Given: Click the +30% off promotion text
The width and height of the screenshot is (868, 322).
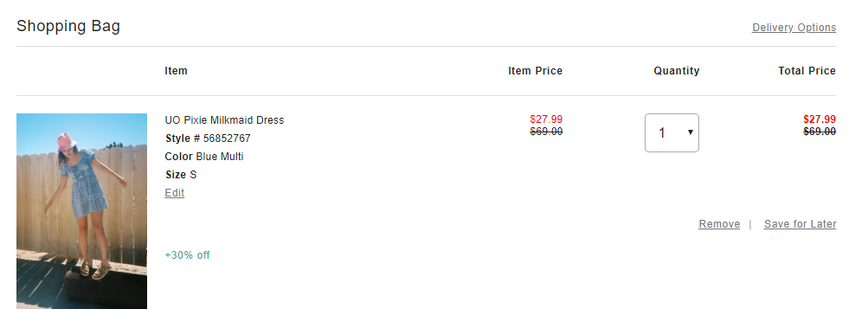Looking at the screenshot, I should click(x=187, y=255).
